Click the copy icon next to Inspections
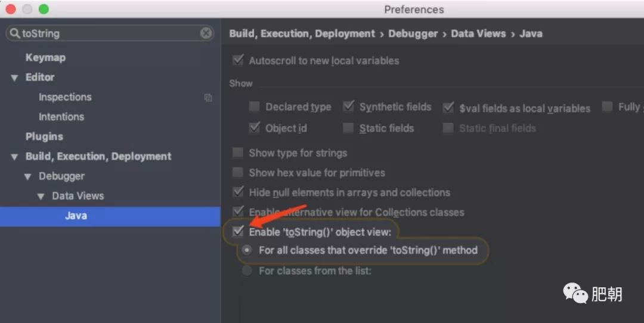This screenshot has width=644, height=323. coord(208,98)
